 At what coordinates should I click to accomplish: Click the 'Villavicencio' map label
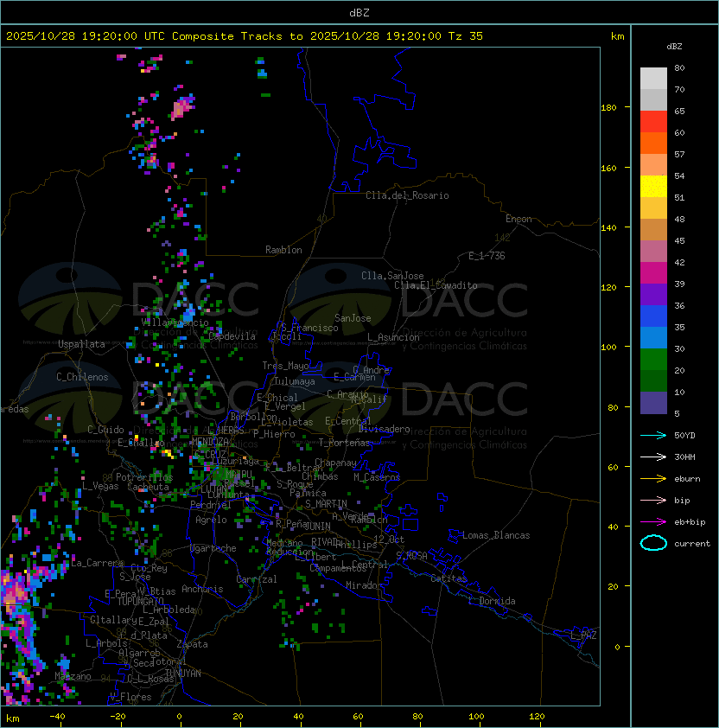tap(175, 322)
